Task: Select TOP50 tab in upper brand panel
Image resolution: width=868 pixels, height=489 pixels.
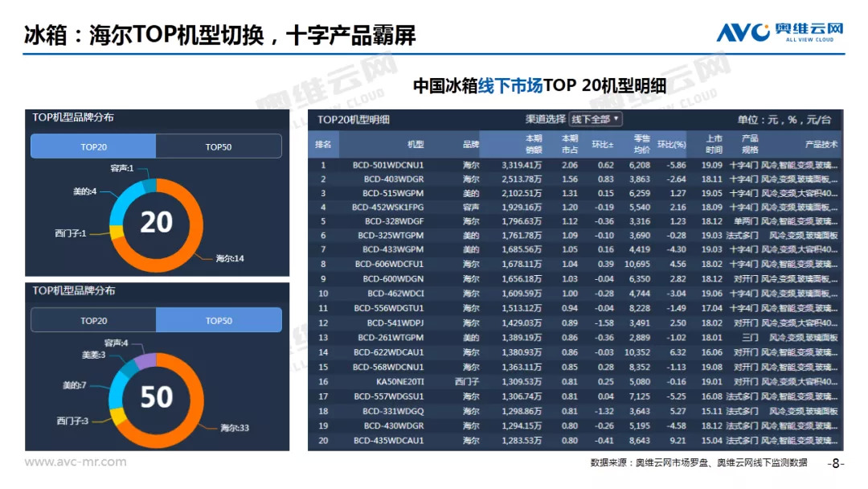Action: tap(219, 146)
